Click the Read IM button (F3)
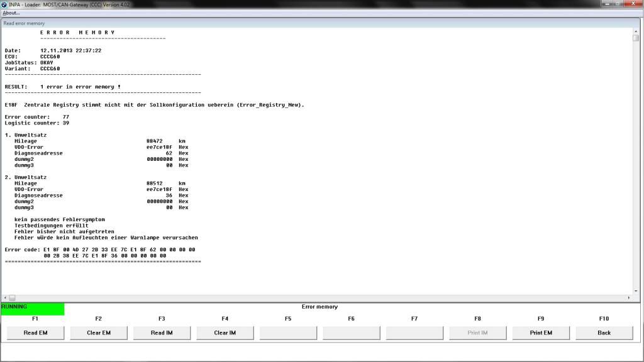The width and height of the screenshot is (644, 362). click(161, 332)
